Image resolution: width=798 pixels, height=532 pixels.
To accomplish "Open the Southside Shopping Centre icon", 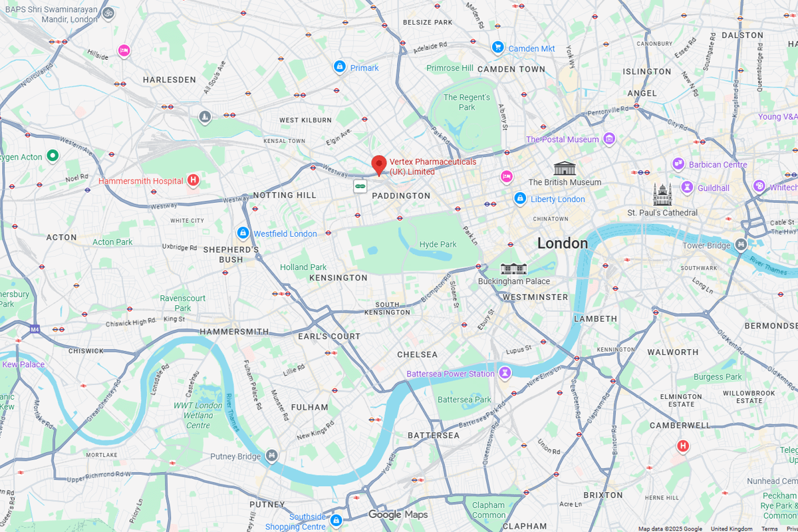I will point(336,520).
